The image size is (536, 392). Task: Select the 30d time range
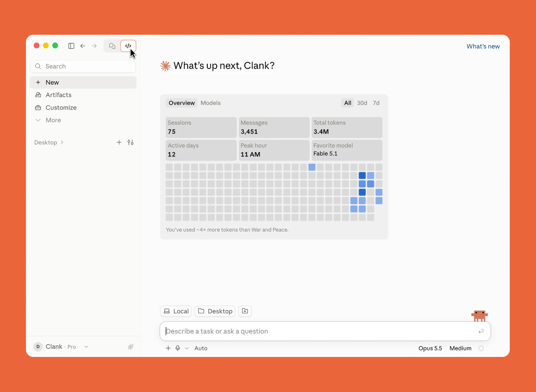tap(362, 103)
